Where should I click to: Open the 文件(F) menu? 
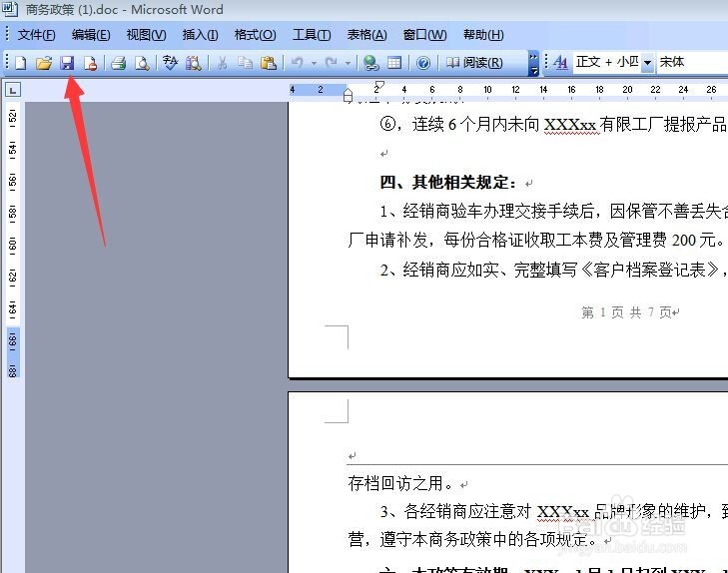[x=36, y=35]
